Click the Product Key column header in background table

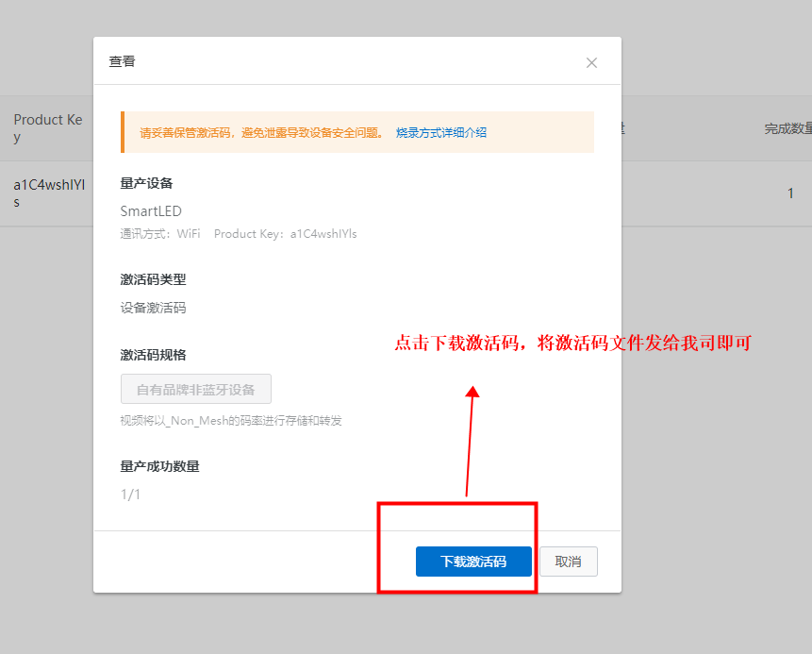point(48,128)
